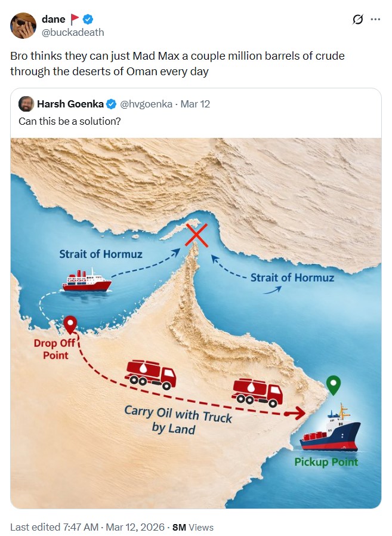Click the green Pickup Point pin
Viewport: 392px width, 536px height.
(334, 385)
